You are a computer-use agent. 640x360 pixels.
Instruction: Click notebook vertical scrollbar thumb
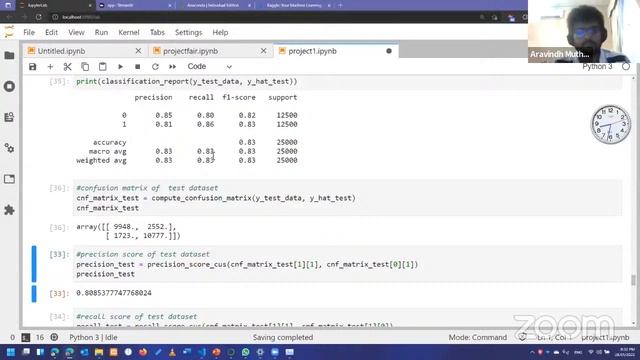(633, 280)
